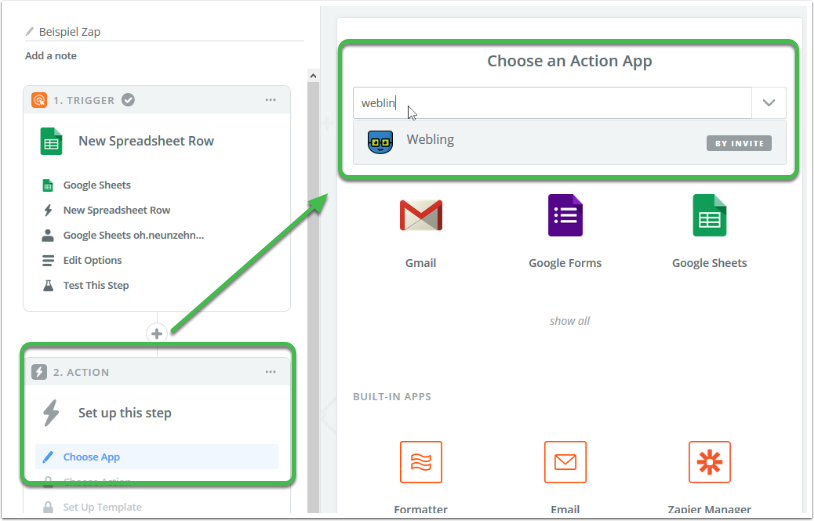Screen dimensions: 814x521
Task: Click the Zapier Manager asterisk icon
Action: pyautogui.click(x=710, y=462)
